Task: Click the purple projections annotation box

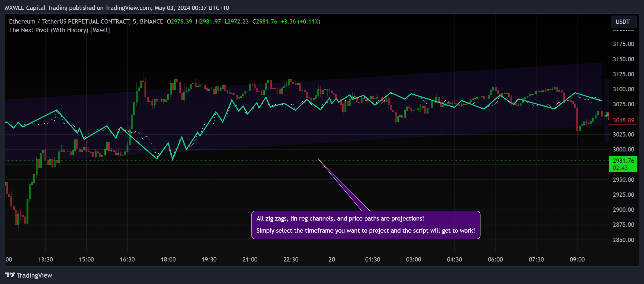Action: [366, 225]
